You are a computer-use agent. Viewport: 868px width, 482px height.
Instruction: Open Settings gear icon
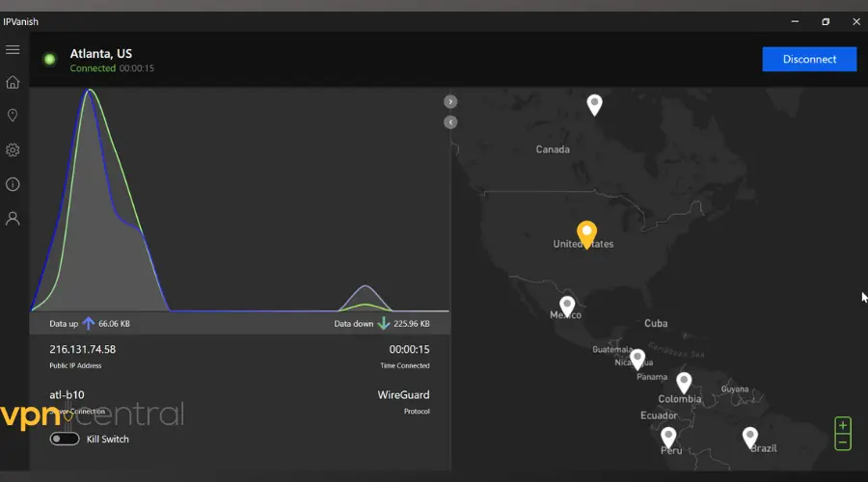pos(13,150)
